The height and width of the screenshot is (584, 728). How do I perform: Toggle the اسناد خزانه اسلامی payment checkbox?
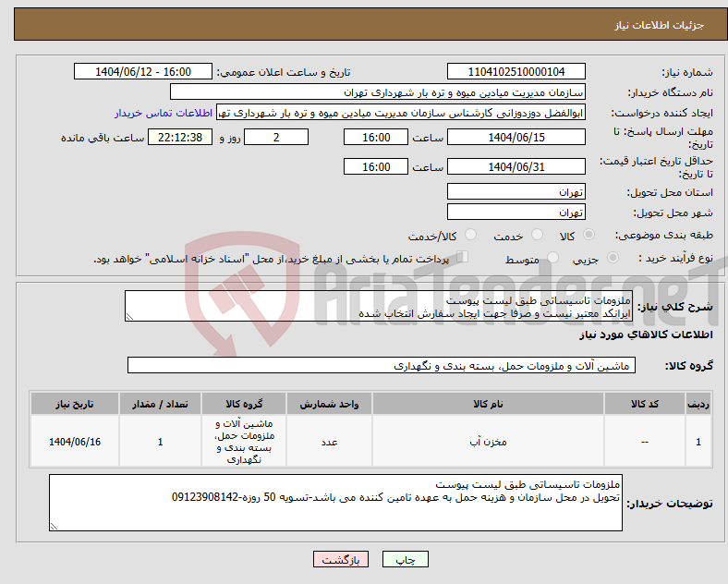463,256
